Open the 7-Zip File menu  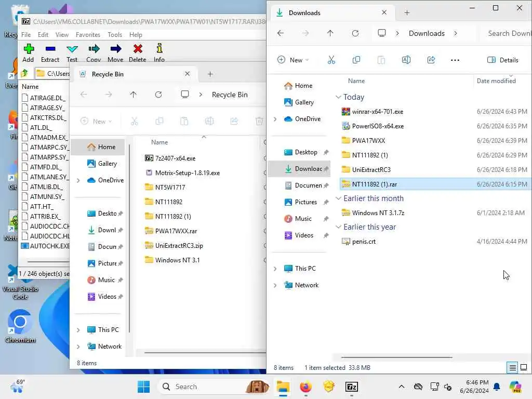[26, 35]
